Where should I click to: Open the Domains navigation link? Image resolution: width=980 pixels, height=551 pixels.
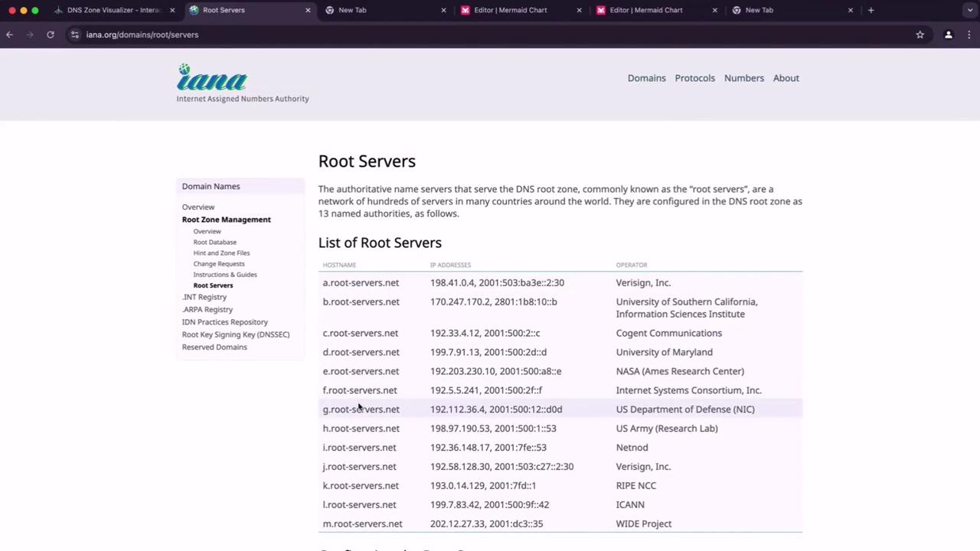click(x=647, y=78)
